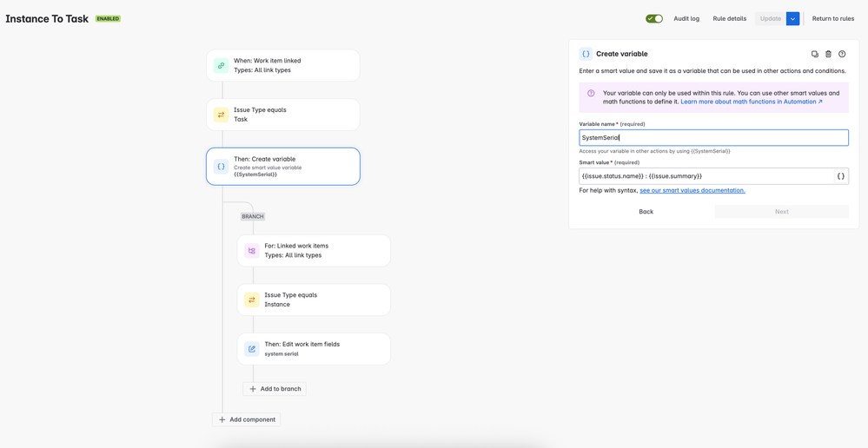Click the Create variable panel header icon

tap(586, 54)
